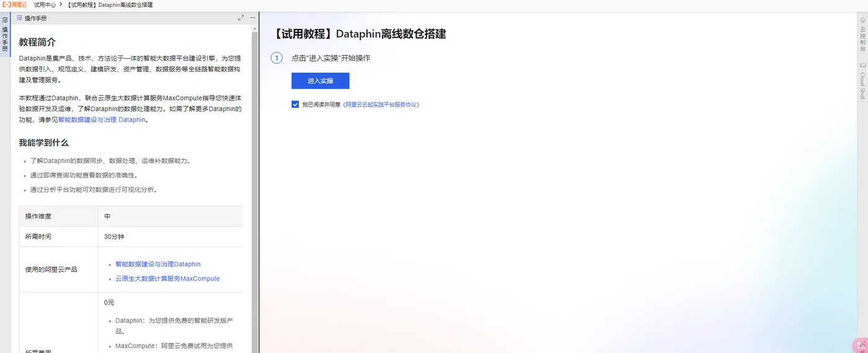
Task: Click the 教程简介 heading
Action: click(37, 42)
